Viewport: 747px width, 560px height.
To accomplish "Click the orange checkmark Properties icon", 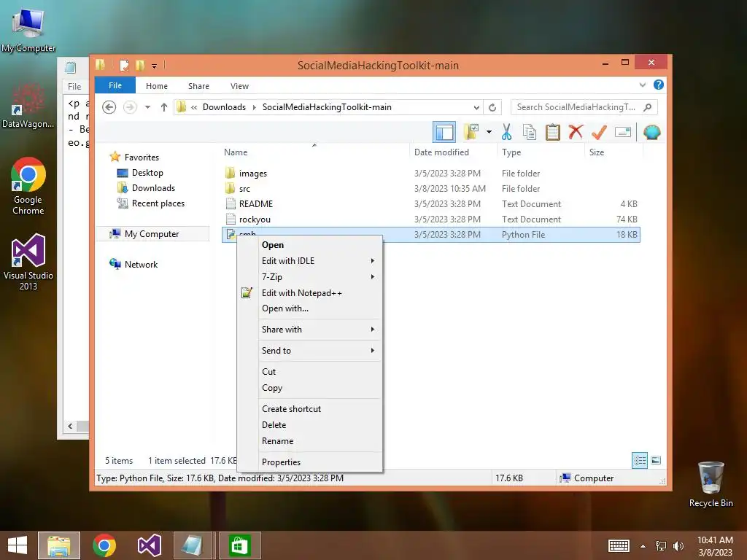I will pos(599,132).
